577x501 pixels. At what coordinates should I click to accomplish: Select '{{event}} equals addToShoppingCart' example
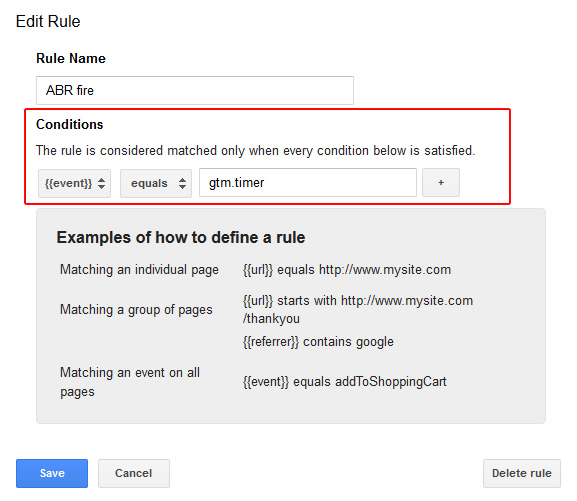(344, 382)
